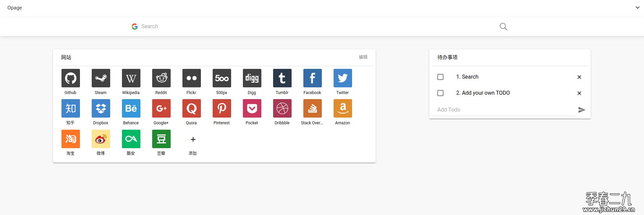Viewport: 644px width, 215px height.
Task: Open the Behance shortcut
Action: point(131,108)
